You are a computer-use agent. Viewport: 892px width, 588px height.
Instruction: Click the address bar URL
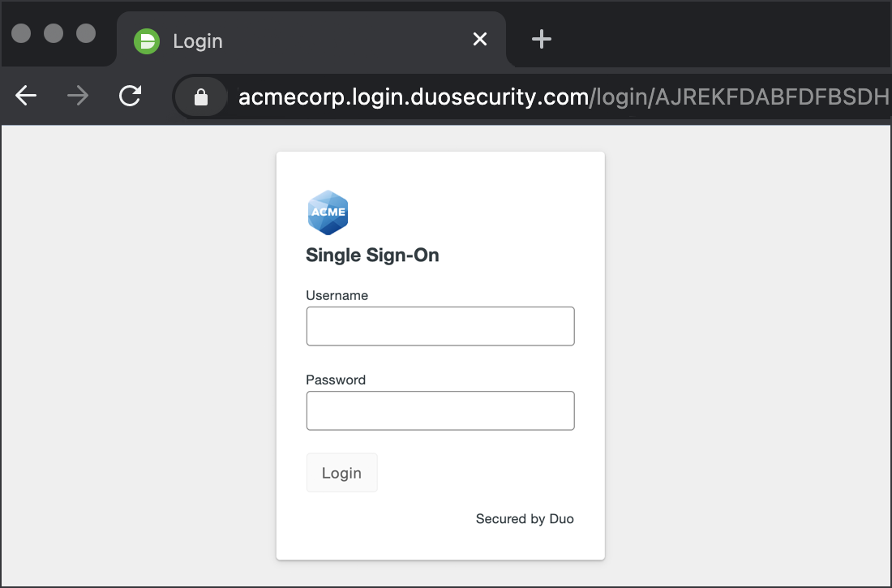487,96
